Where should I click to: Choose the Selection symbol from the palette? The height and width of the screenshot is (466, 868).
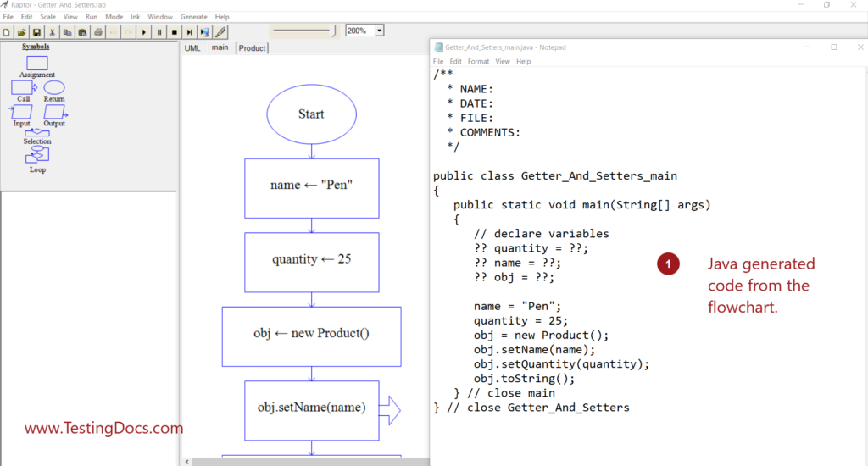pos(37,133)
